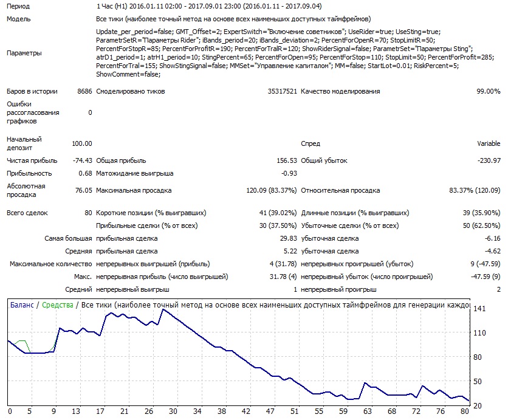Click the expected payoff value -0.93
This screenshot has width=508, height=420.
[x=289, y=173]
